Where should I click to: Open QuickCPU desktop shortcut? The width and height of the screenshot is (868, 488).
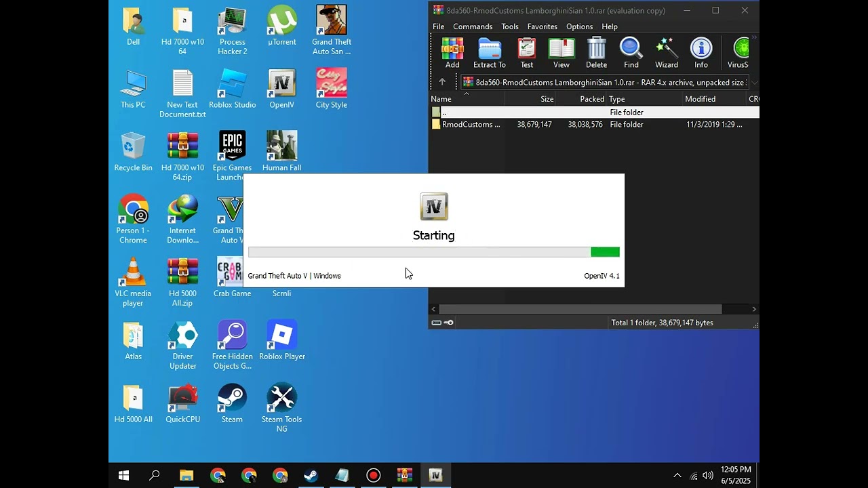(182, 405)
